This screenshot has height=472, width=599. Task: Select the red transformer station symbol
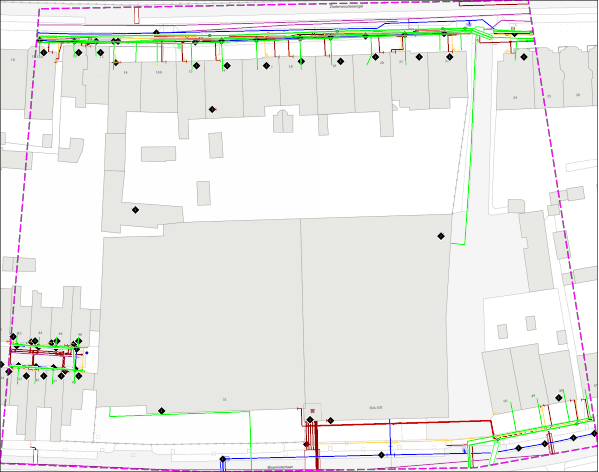pos(312,411)
